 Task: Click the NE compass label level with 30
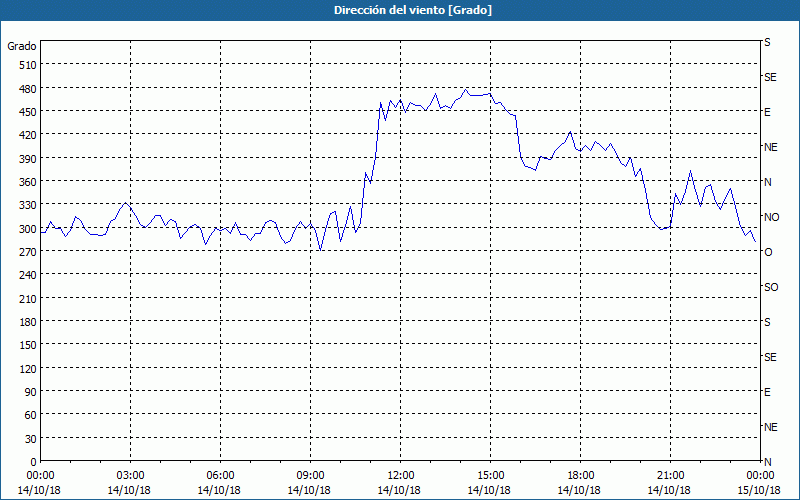click(770, 427)
